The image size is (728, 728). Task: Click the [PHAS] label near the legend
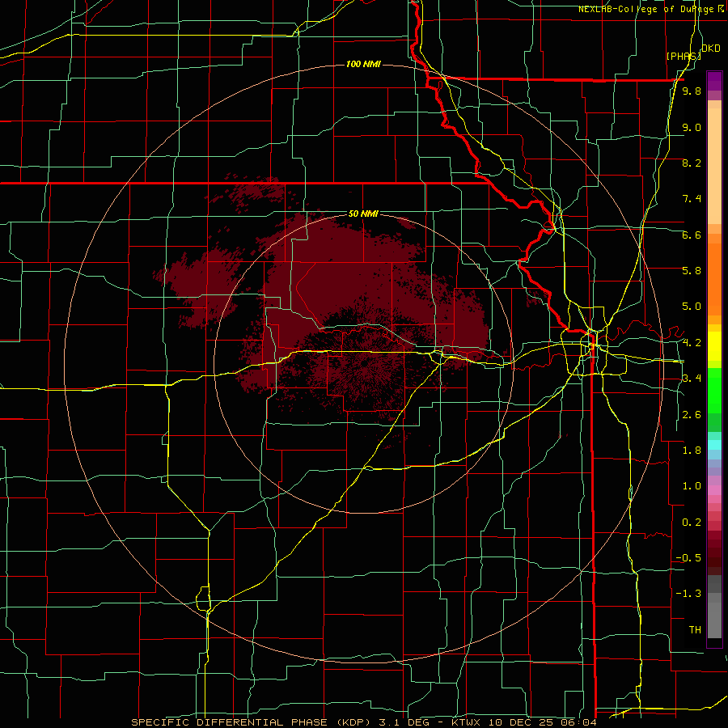tap(684, 56)
